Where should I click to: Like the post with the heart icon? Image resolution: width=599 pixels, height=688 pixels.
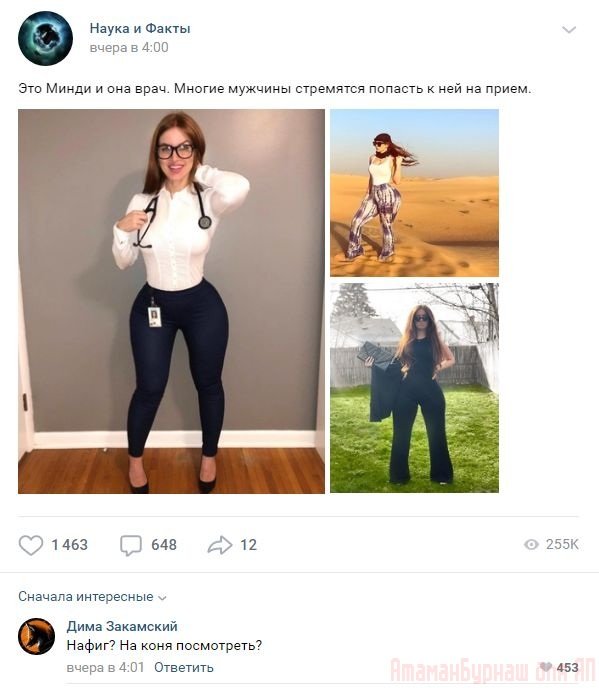31,545
